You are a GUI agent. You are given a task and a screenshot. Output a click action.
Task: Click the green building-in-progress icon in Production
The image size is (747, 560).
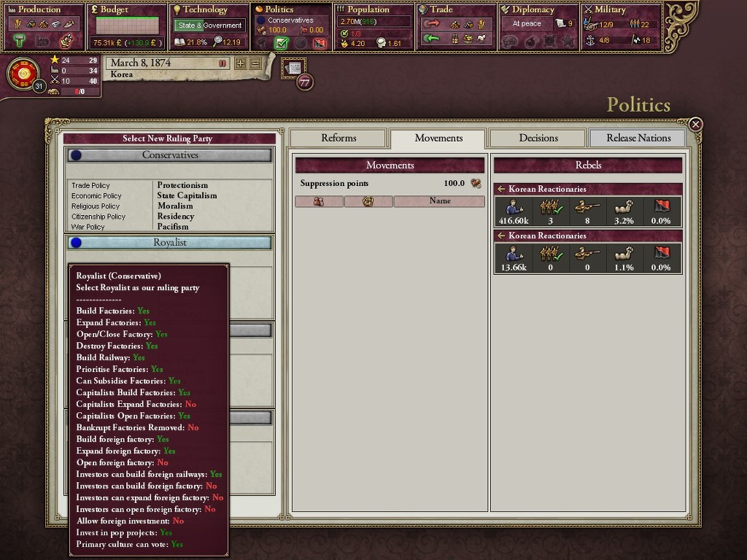pyautogui.click(x=20, y=42)
